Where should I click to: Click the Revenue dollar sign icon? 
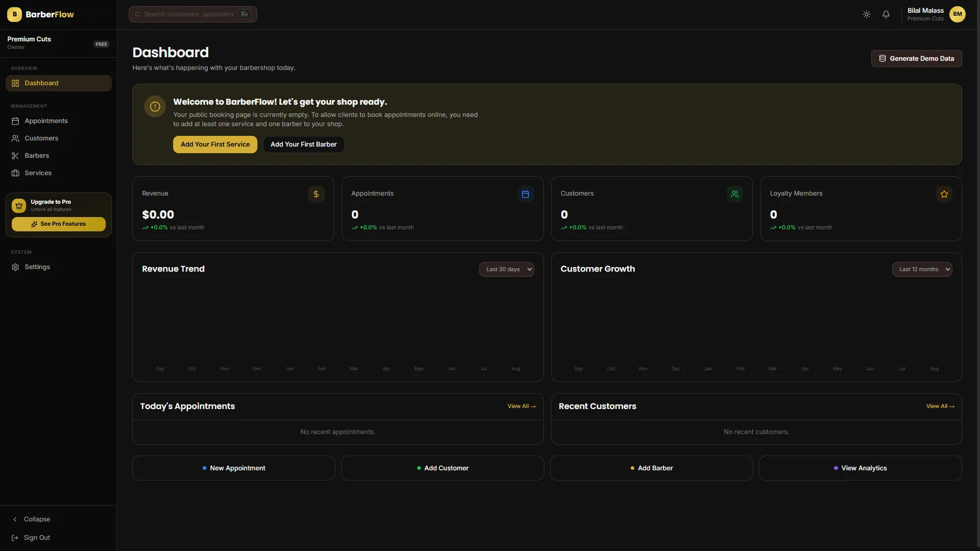316,194
